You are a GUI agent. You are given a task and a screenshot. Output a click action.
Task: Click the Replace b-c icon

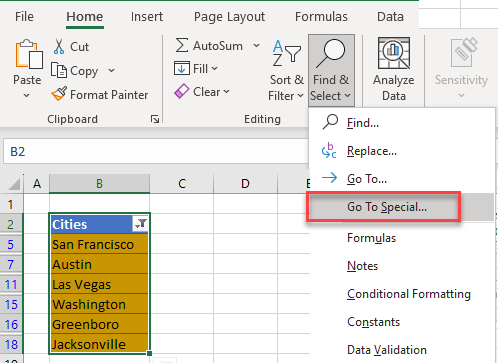(x=329, y=150)
